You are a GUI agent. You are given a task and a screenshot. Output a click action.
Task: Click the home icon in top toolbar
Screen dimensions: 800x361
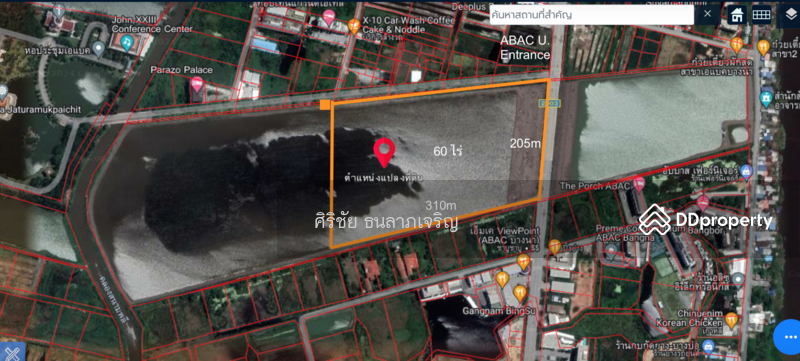click(736, 14)
